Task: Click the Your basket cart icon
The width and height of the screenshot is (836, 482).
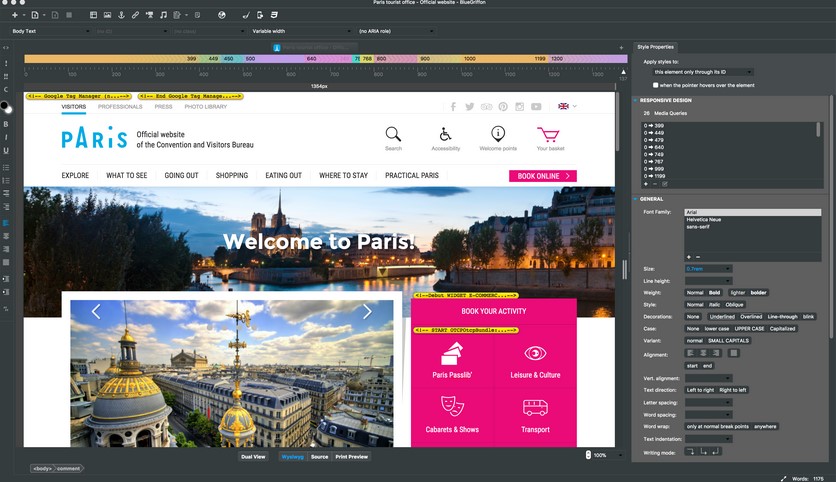Action: point(548,134)
